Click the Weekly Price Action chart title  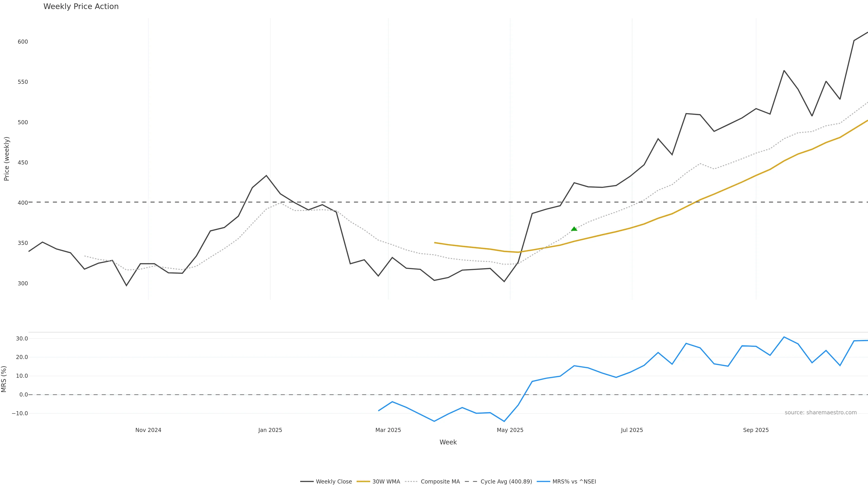click(x=81, y=7)
